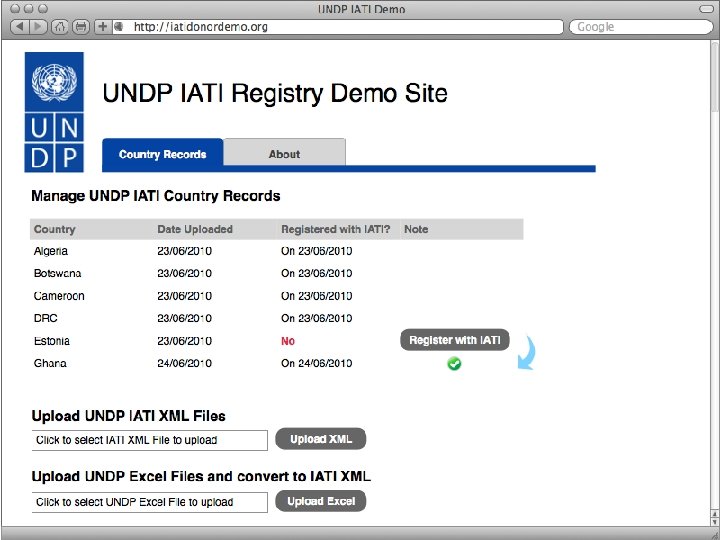Click the window toolbar toggle pill button
Screen dimensions: 720x540
706,9
